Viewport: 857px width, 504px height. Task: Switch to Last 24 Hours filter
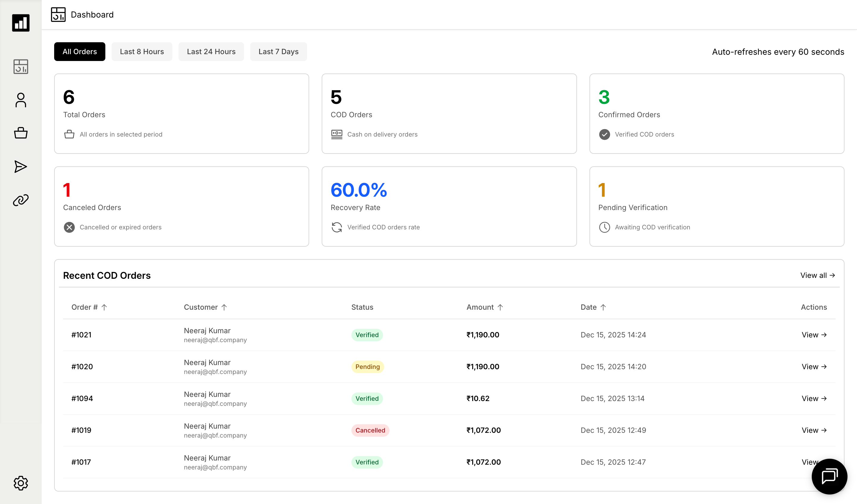pyautogui.click(x=211, y=52)
